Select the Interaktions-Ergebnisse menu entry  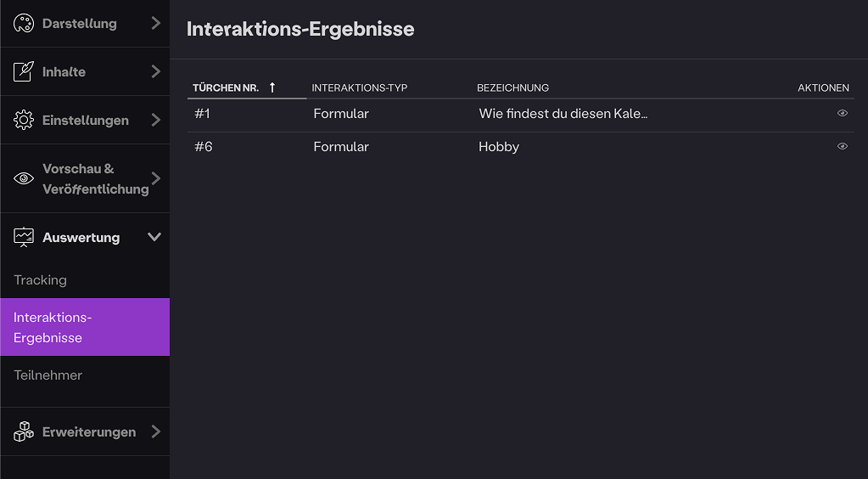click(x=53, y=327)
